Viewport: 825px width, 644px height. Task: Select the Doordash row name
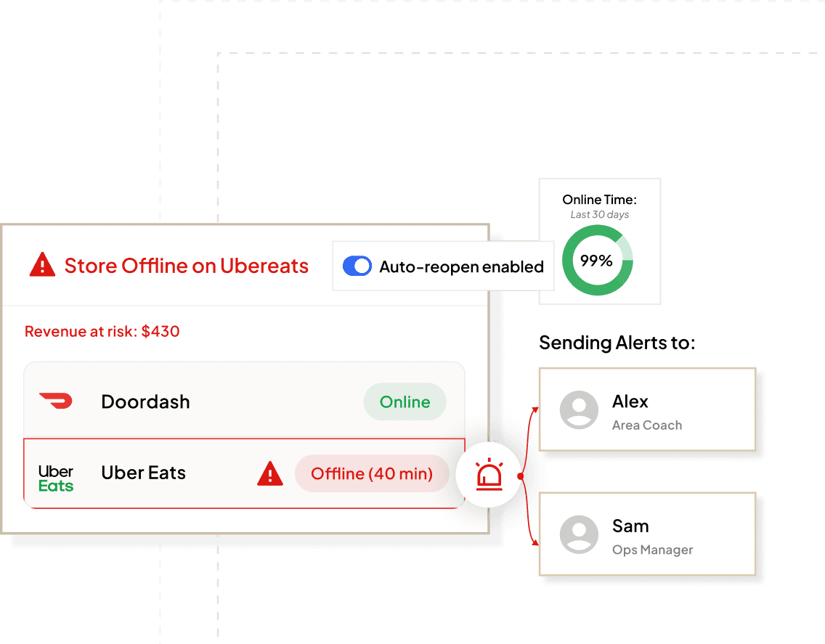click(146, 402)
